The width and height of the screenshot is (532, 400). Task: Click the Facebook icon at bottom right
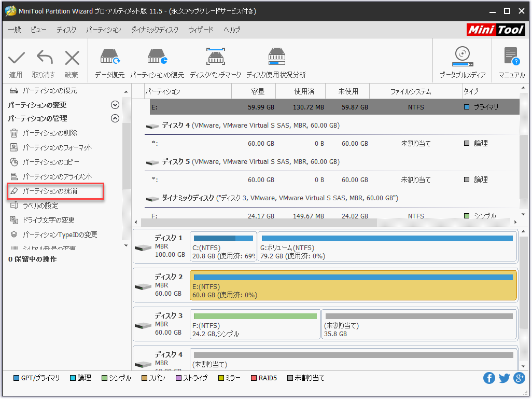point(489,378)
